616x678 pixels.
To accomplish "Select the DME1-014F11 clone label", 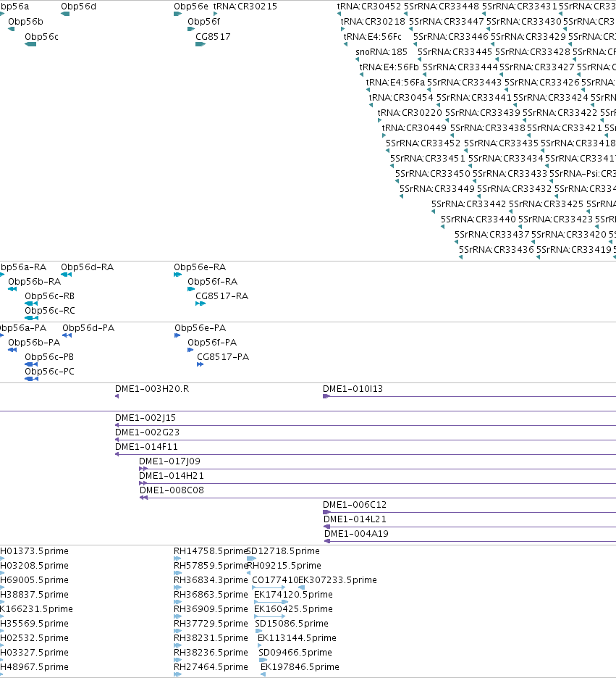I will tap(146, 447).
